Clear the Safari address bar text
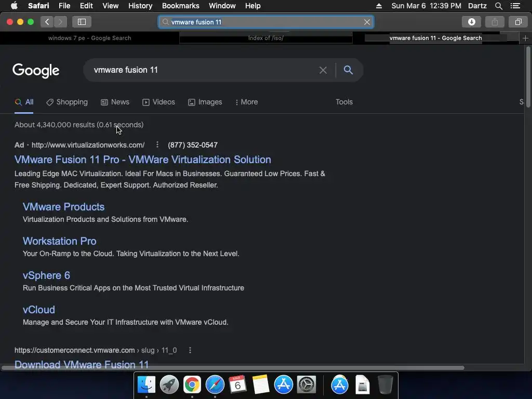Image resolution: width=532 pixels, height=399 pixels. (x=367, y=22)
